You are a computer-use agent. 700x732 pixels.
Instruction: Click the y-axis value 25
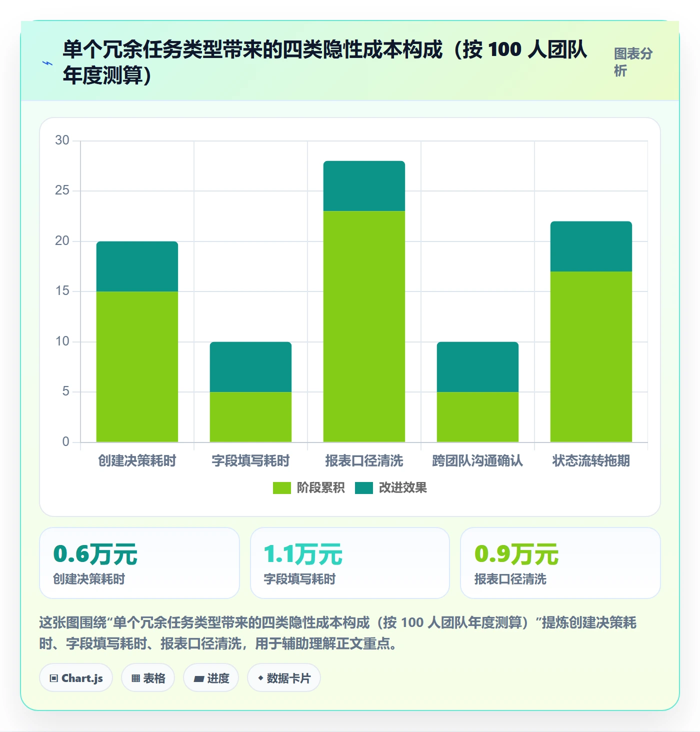(x=62, y=190)
